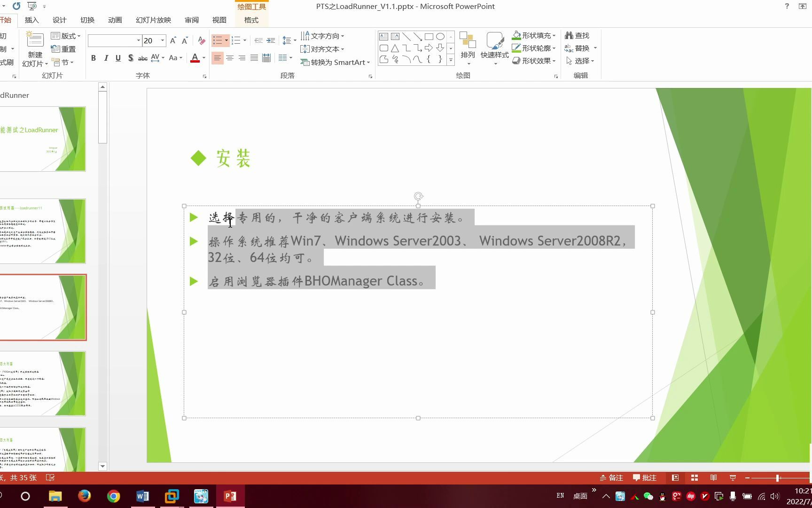Select the oval shape
Screen dimensions: 812x508
pos(440,37)
